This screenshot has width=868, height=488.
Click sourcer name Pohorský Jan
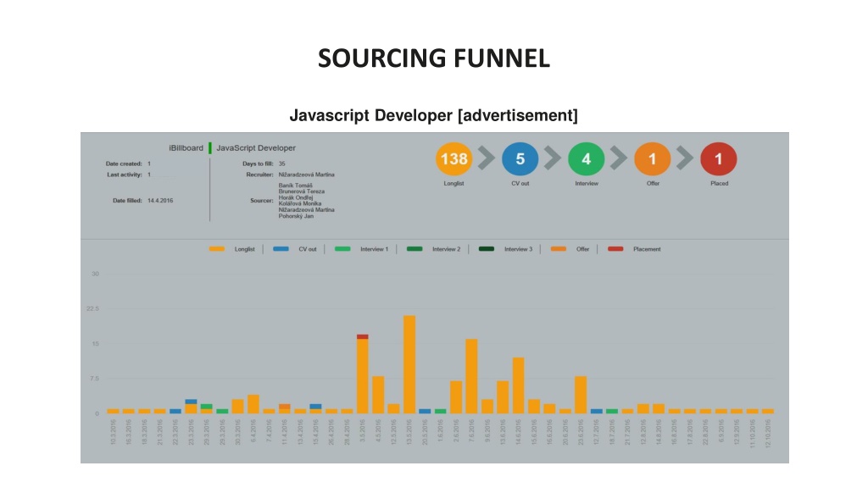tap(296, 216)
